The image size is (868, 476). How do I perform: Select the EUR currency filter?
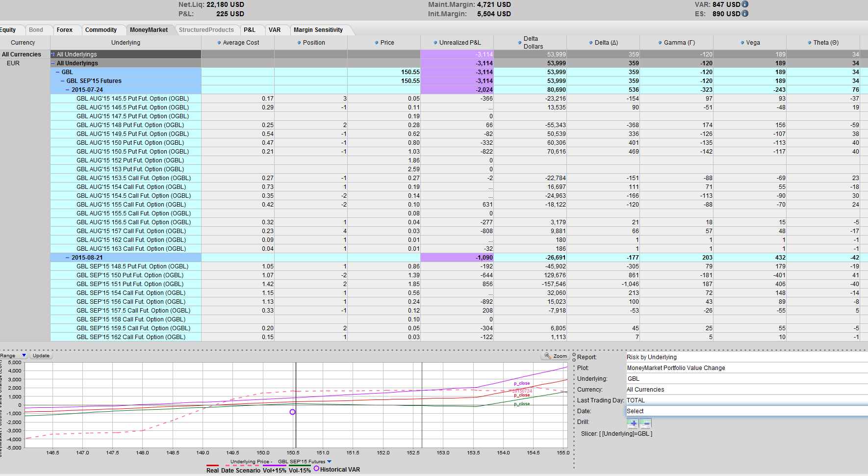(x=13, y=63)
